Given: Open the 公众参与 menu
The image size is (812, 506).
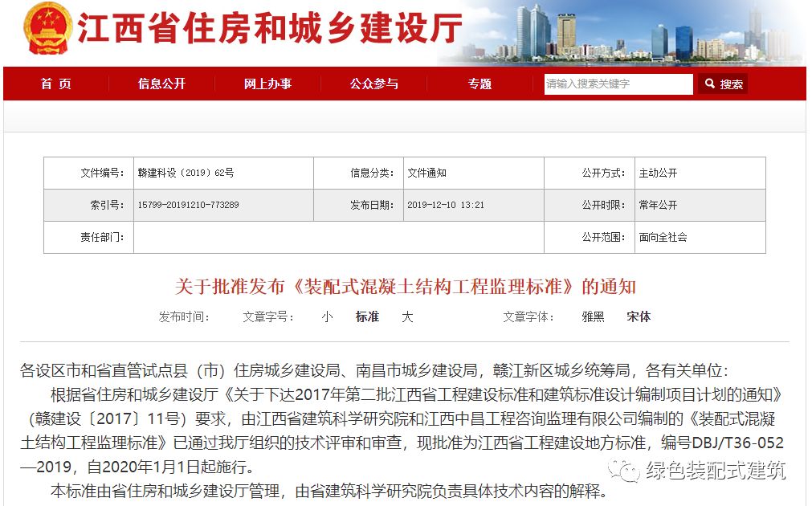Looking at the screenshot, I should click(373, 84).
